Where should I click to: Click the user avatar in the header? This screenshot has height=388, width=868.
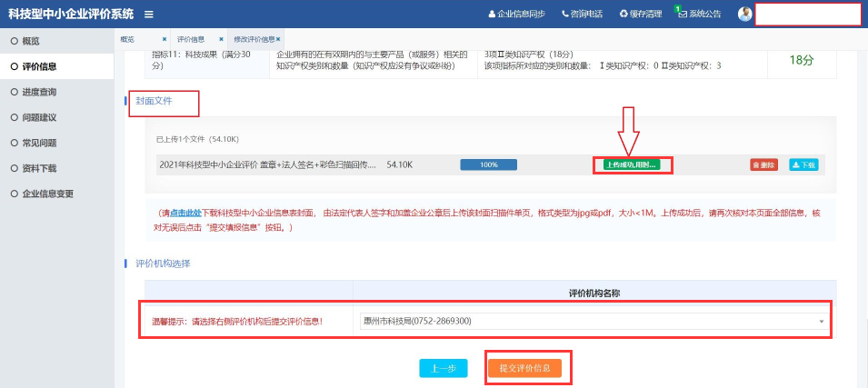[x=745, y=15]
